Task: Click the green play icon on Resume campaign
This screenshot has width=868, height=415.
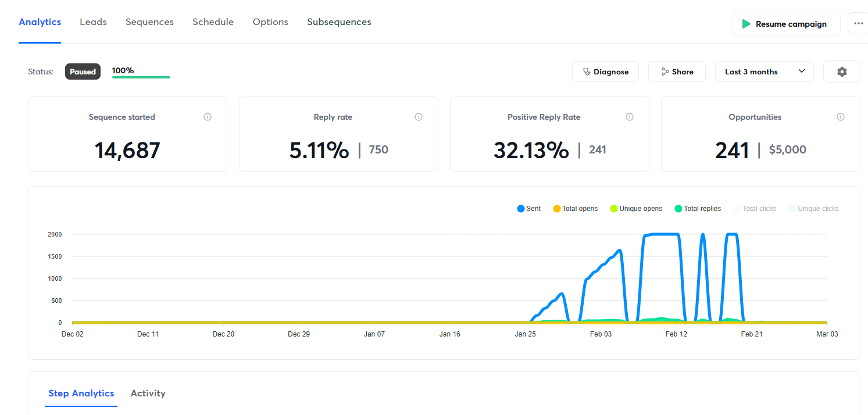Action: (x=746, y=24)
